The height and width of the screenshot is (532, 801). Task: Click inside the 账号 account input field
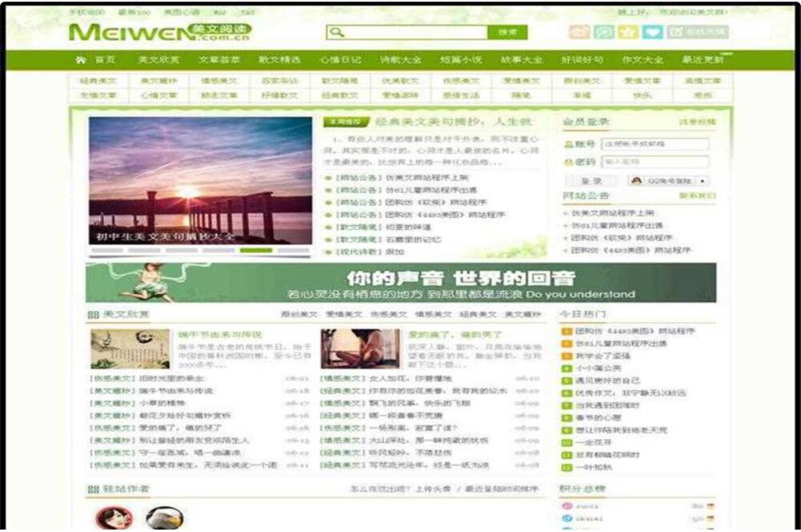point(657,144)
